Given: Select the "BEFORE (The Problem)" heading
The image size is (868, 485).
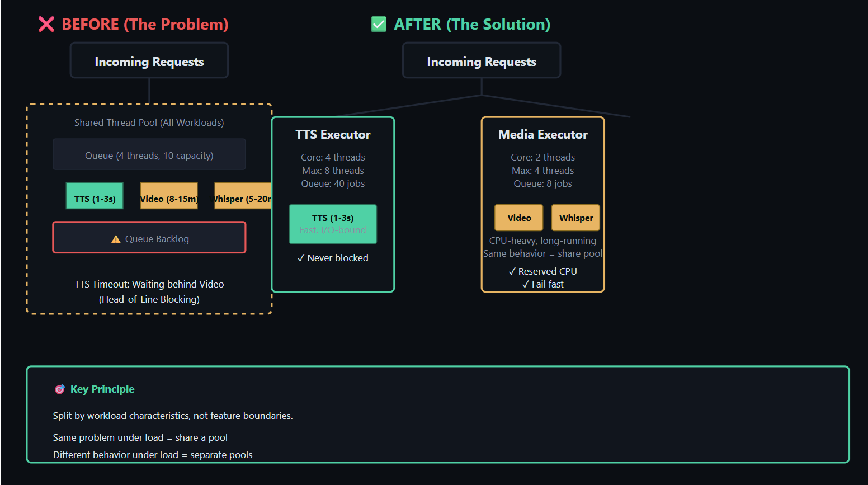Looking at the screenshot, I should point(145,24).
